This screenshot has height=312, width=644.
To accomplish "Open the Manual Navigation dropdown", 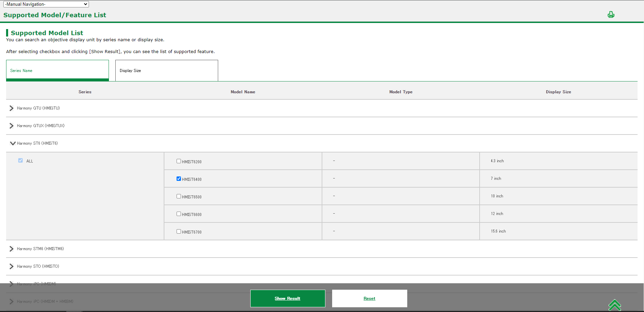I will (x=46, y=4).
